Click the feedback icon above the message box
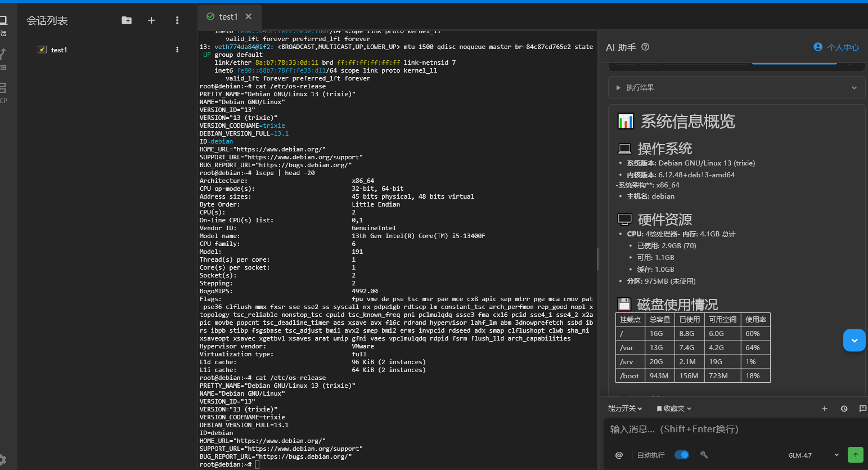This screenshot has height=470, width=868. click(x=862, y=409)
